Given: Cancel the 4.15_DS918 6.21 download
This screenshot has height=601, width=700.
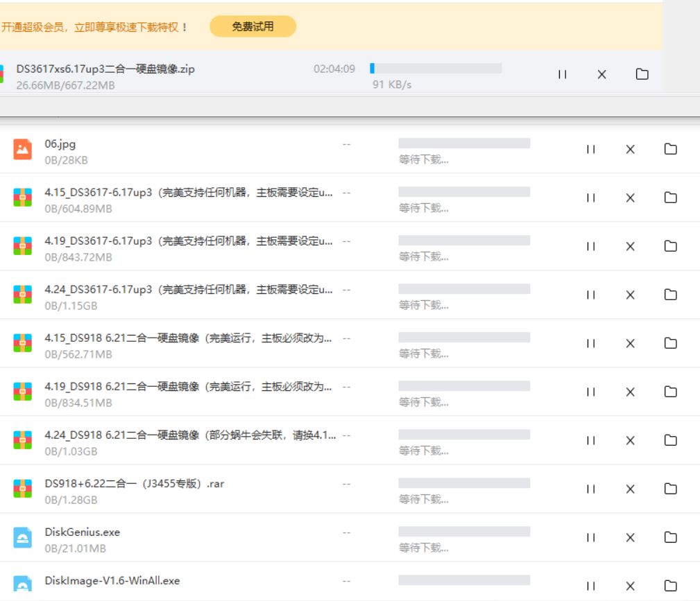Looking at the screenshot, I should pyautogui.click(x=630, y=344).
